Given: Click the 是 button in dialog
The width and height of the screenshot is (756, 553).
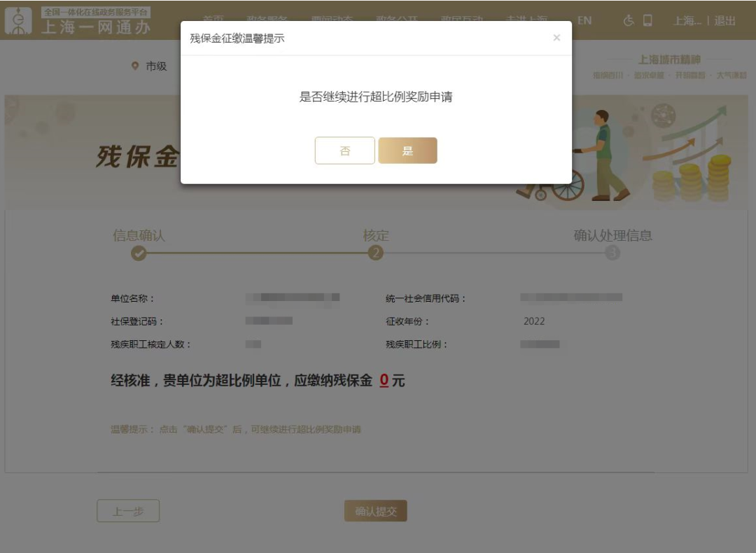Looking at the screenshot, I should coord(407,150).
